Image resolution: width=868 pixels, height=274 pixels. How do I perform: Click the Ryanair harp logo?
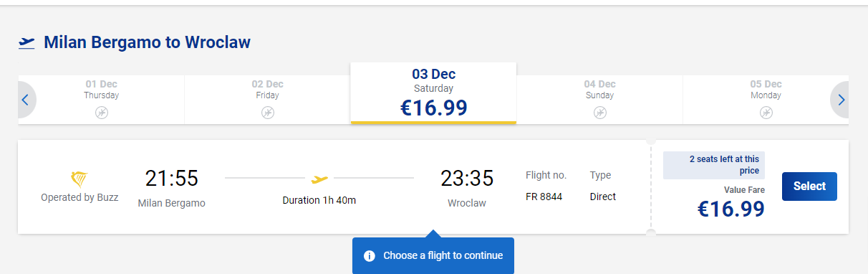(x=79, y=179)
